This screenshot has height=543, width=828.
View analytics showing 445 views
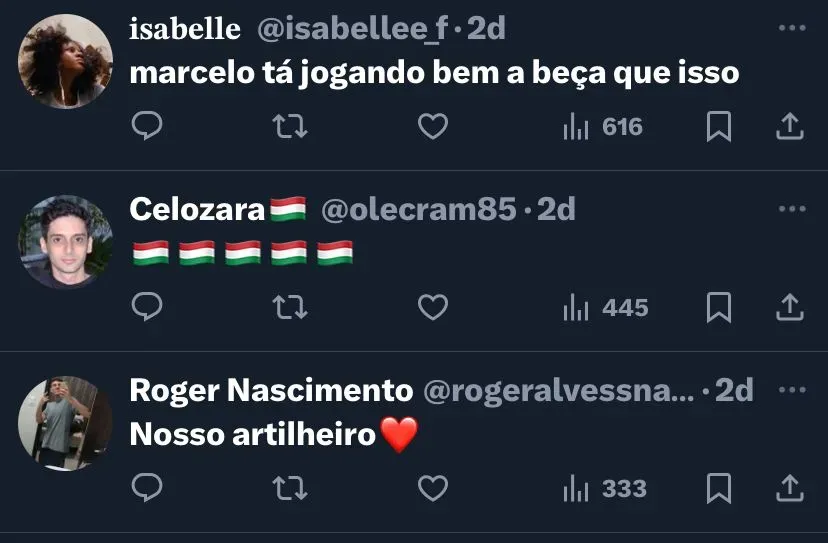pyautogui.click(x=605, y=308)
